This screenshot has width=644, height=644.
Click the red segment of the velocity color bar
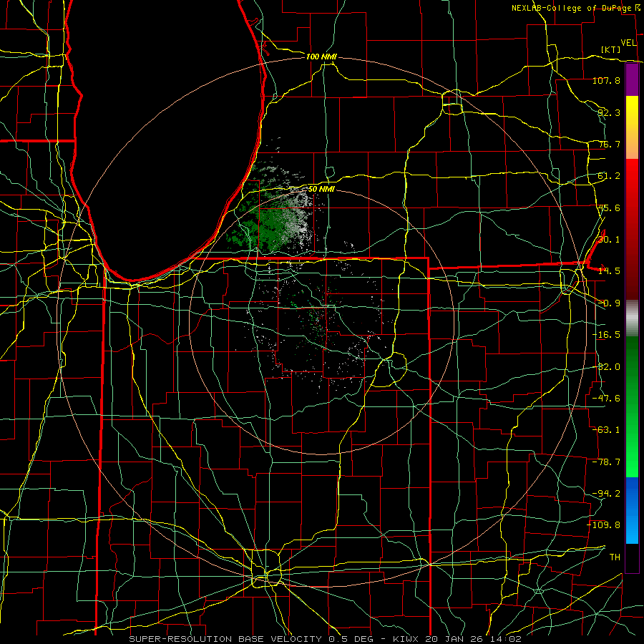click(632, 229)
